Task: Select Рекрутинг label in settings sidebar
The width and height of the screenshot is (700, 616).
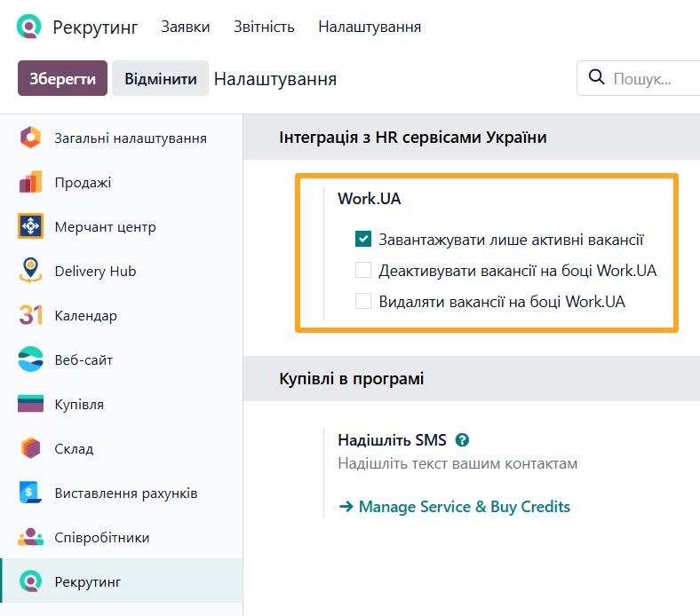Action: tap(87, 581)
